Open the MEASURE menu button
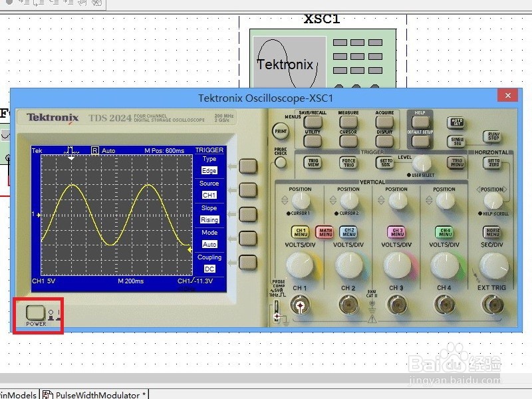 click(x=348, y=122)
